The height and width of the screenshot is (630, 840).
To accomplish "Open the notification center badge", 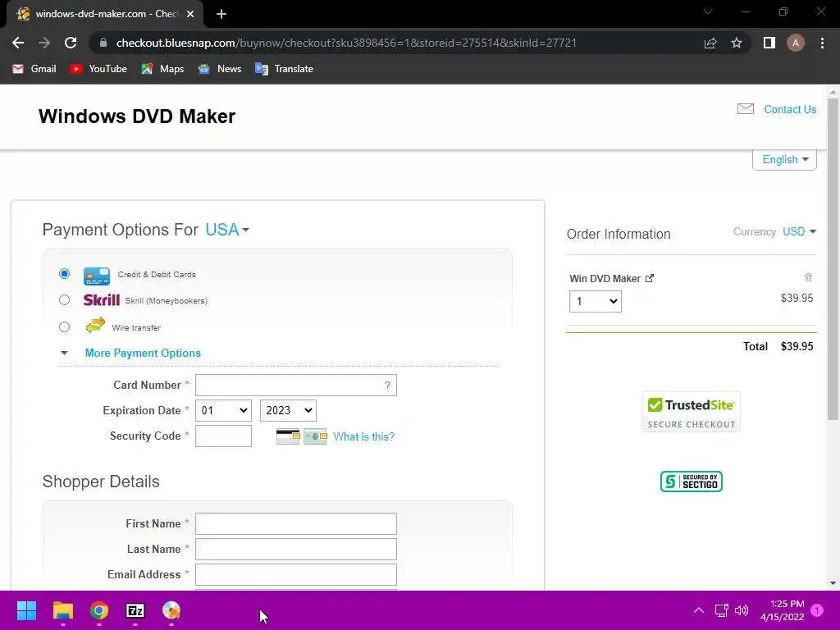I will click(x=817, y=610).
